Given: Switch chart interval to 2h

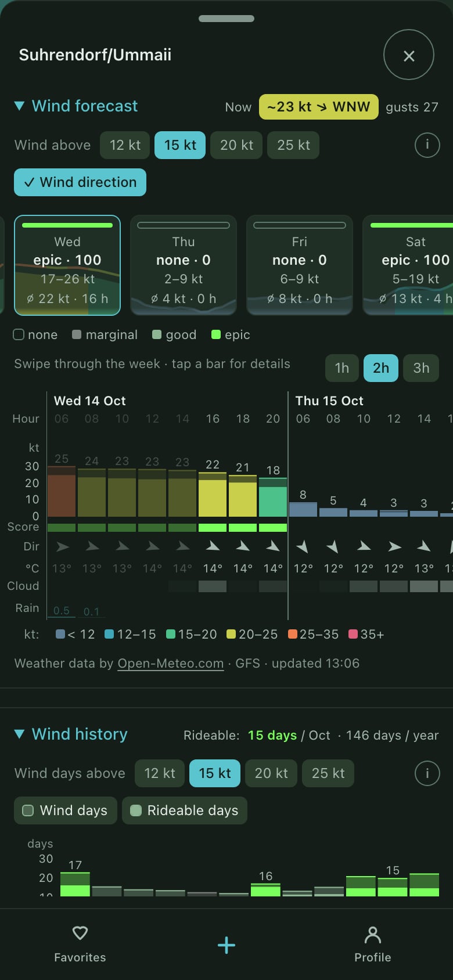Looking at the screenshot, I should click(381, 368).
